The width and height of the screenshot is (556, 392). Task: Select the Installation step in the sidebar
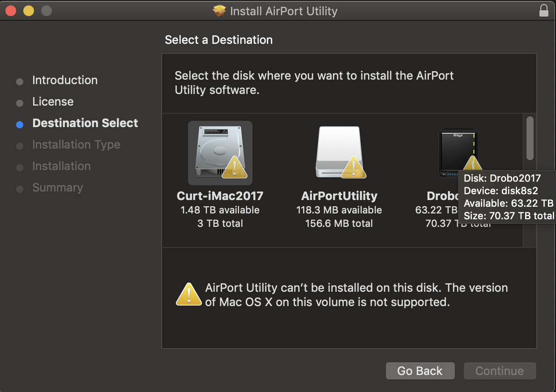(x=61, y=166)
